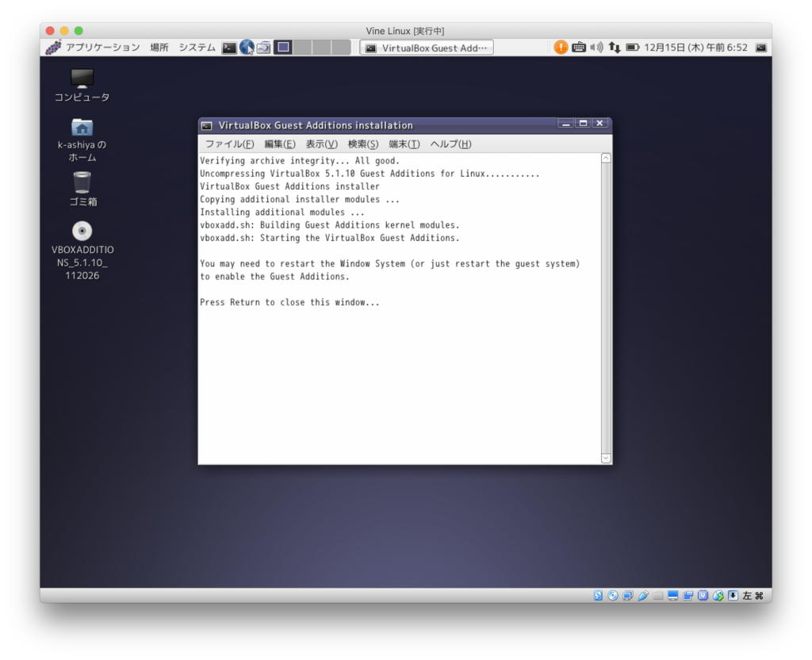Image resolution: width=812 pixels, height=660 pixels.
Task: Click the 'Copying additional installer modules ...' line
Action: pyautogui.click(x=300, y=199)
